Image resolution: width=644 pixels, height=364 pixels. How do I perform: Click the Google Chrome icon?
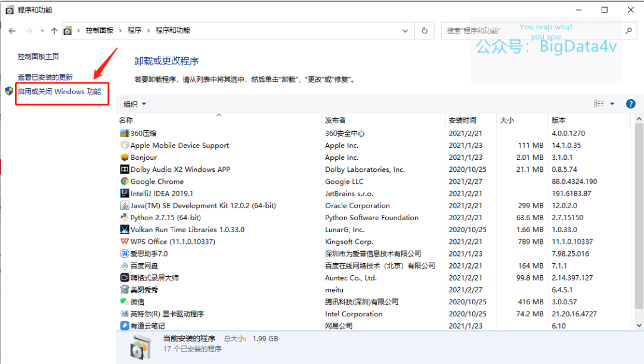(x=125, y=181)
